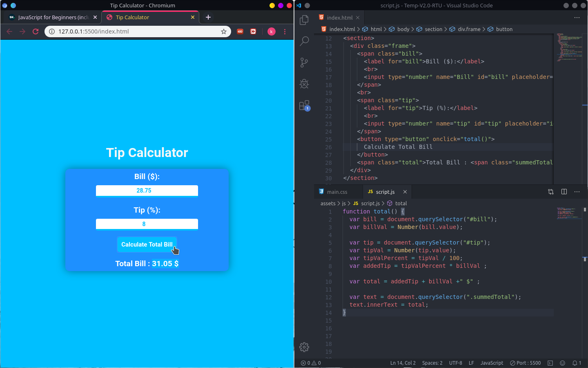Open the Search view in VS Code

coord(304,41)
